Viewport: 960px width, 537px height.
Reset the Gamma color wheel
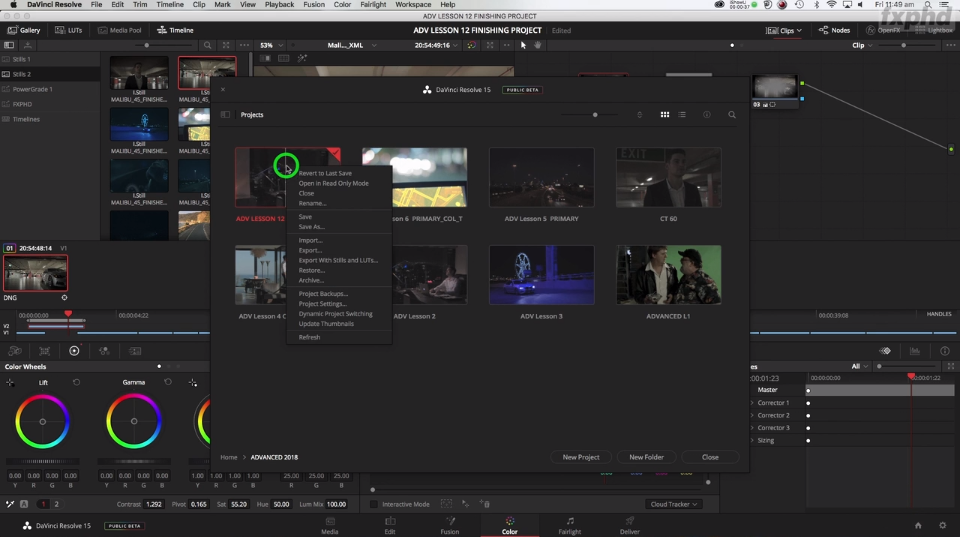[168, 382]
